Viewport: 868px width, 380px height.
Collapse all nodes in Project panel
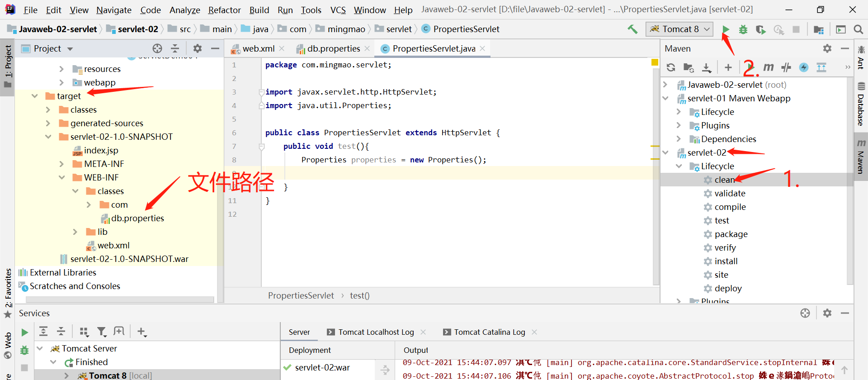point(175,48)
